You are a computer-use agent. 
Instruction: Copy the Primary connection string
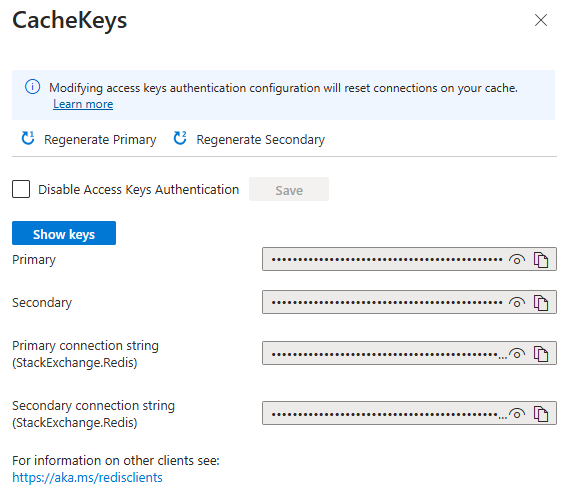coord(541,354)
